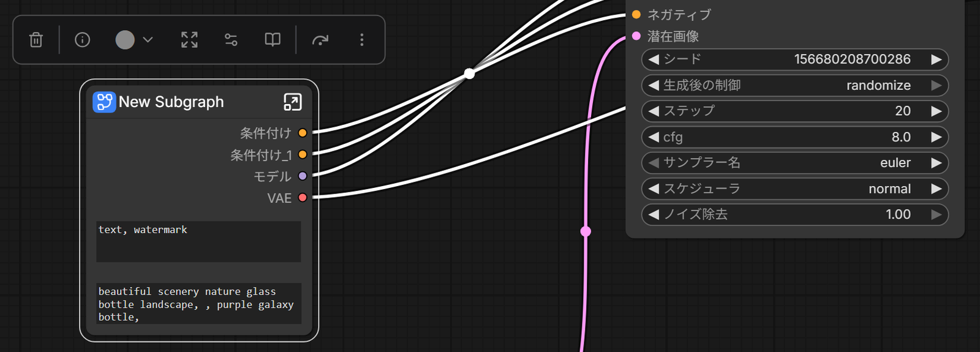980x352 pixels.
Task: Select the New Subgraph node title
Action: pos(171,102)
